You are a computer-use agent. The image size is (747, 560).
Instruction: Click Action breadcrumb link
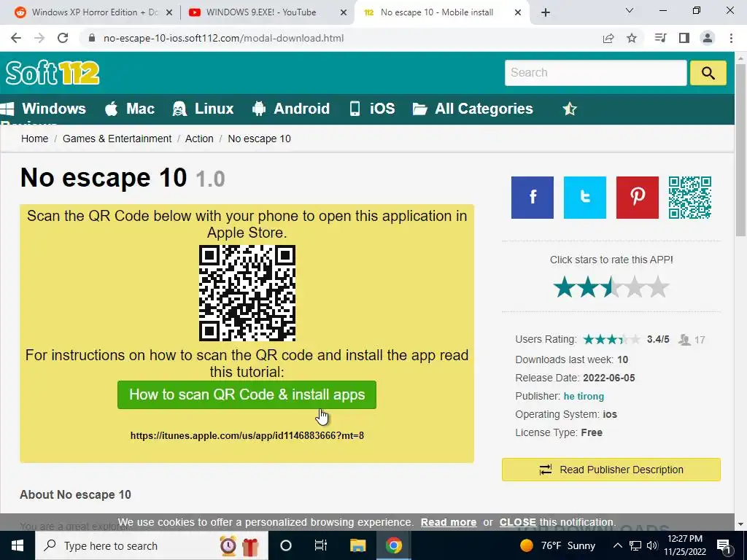199,139
